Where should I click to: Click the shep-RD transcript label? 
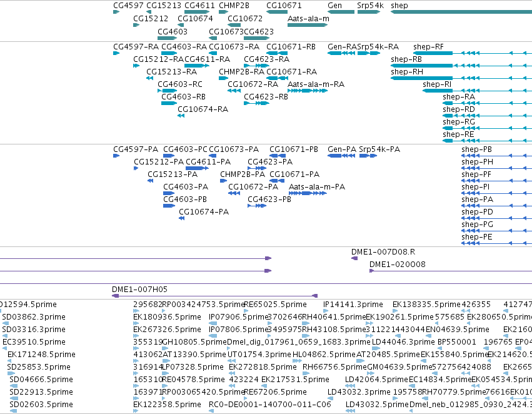click(x=459, y=109)
